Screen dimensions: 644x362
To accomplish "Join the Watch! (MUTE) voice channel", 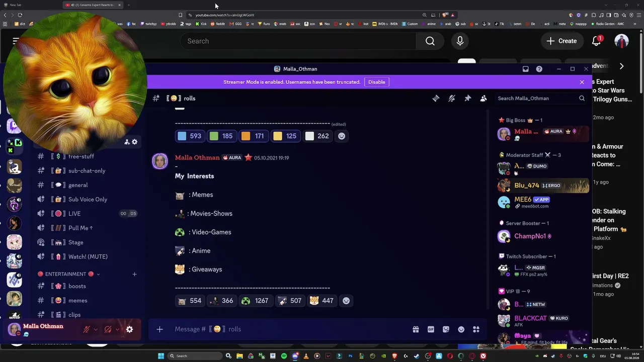I will point(89,257).
